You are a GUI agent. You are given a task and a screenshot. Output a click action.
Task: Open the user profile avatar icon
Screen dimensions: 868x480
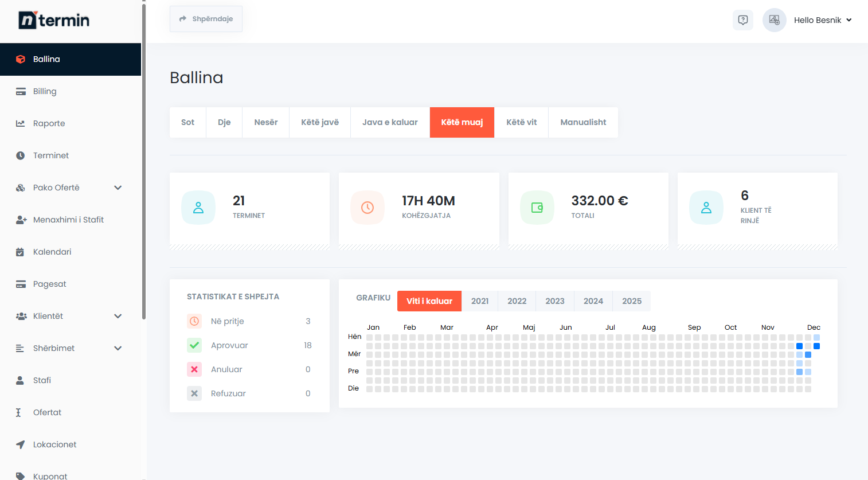[x=774, y=20]
